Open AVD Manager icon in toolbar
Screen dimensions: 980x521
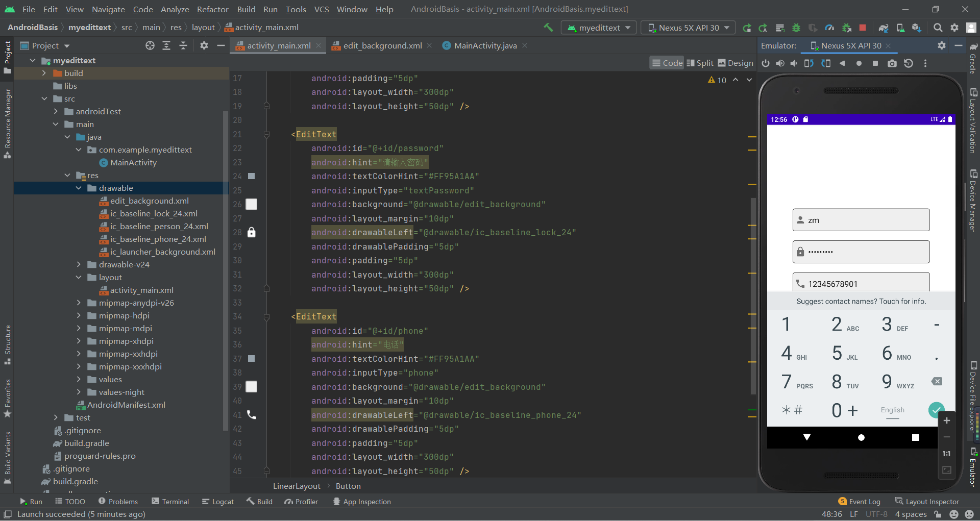[x=900, y=28]
